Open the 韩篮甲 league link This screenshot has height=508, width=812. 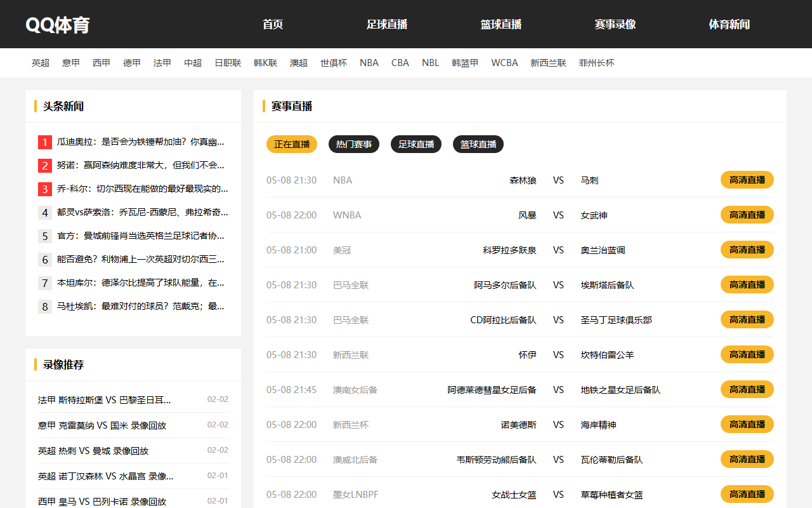tap(465, 63)
